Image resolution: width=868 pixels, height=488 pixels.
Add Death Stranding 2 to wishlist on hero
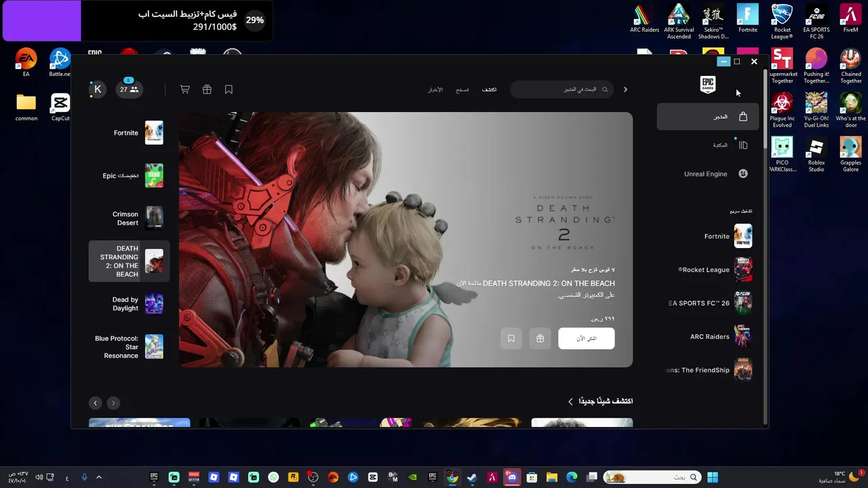(x=511, y=338)
